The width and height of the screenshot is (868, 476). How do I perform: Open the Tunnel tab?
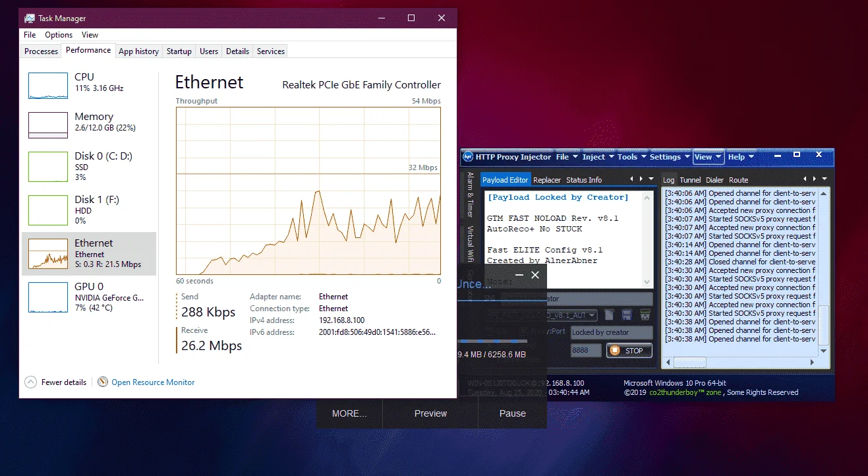(690, 180)
